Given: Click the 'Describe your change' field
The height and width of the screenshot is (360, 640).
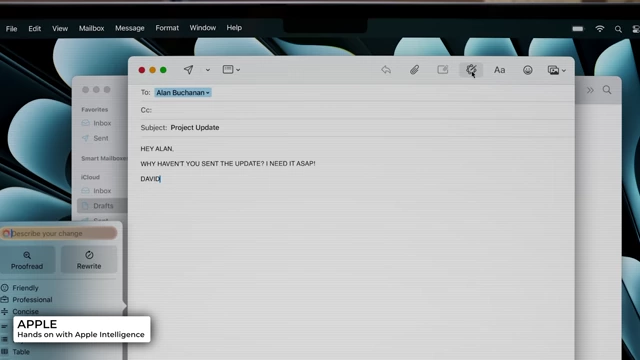Looking at the screenshot, I should [59, 233].
